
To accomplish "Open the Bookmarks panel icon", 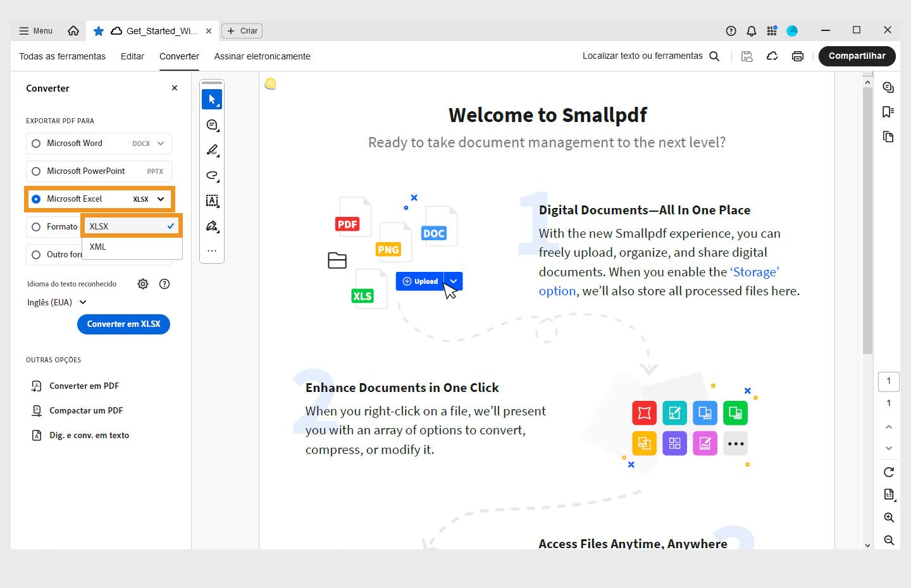I will (888, 112).
